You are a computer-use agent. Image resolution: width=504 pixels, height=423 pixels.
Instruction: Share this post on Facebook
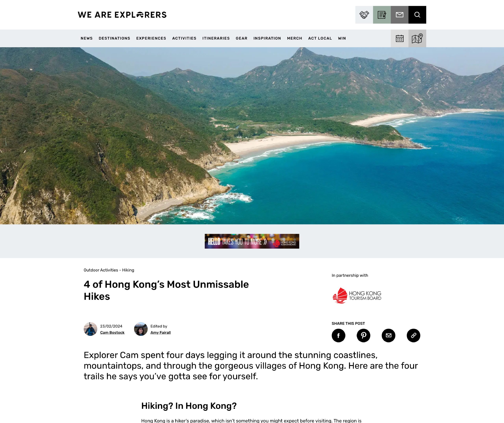(338, 335)
